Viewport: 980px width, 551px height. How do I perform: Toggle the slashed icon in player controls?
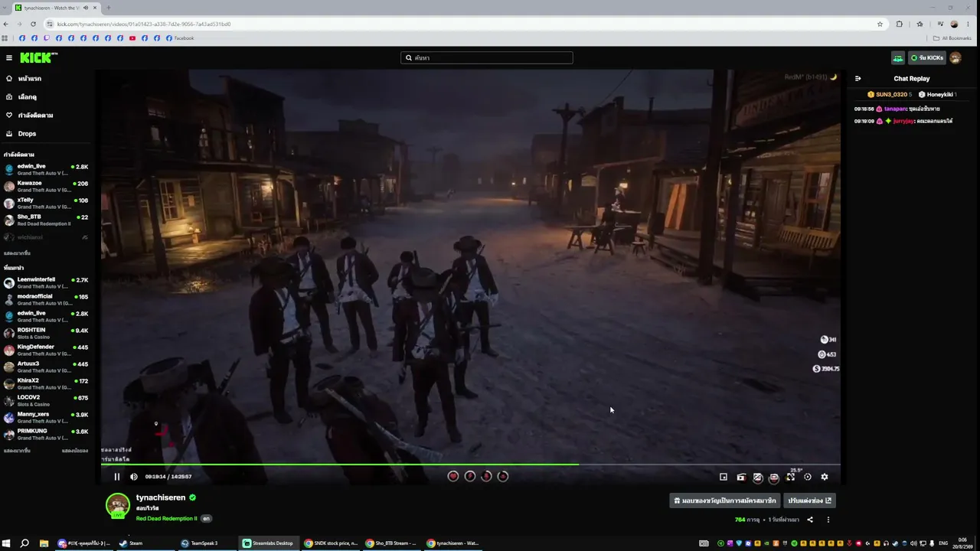[x=758, y=477]
